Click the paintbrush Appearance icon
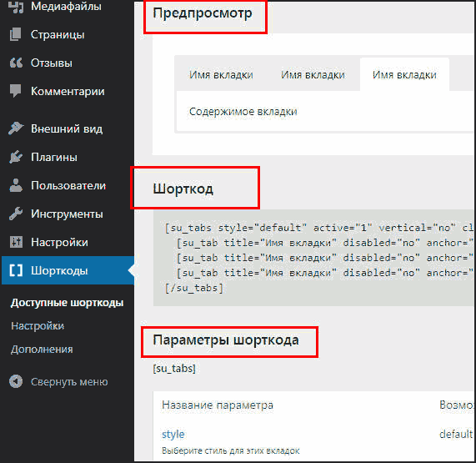476x463 pixels. point(16,128)
